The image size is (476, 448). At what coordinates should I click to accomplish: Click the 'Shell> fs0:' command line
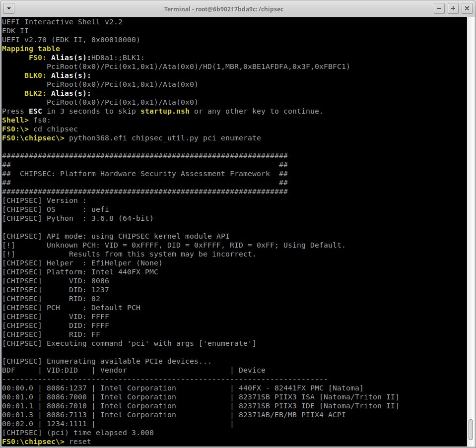point(26,120)
